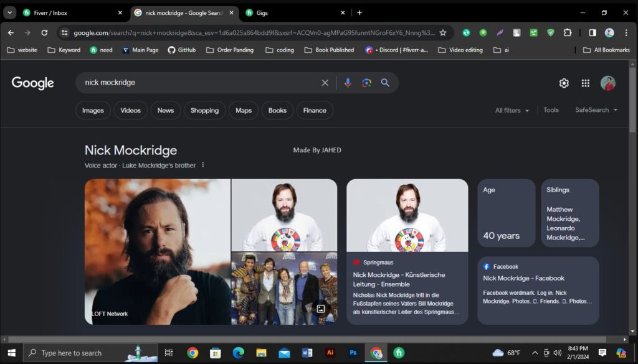Filter results by Shopping

[x=204, y=111]
